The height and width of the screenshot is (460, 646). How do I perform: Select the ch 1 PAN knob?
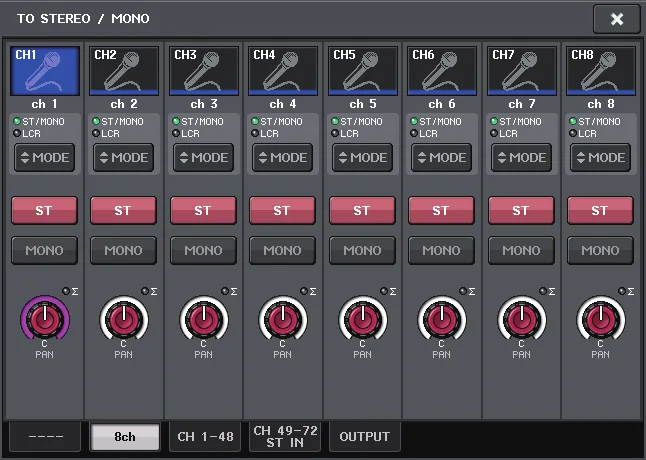(x=45, y=320)
